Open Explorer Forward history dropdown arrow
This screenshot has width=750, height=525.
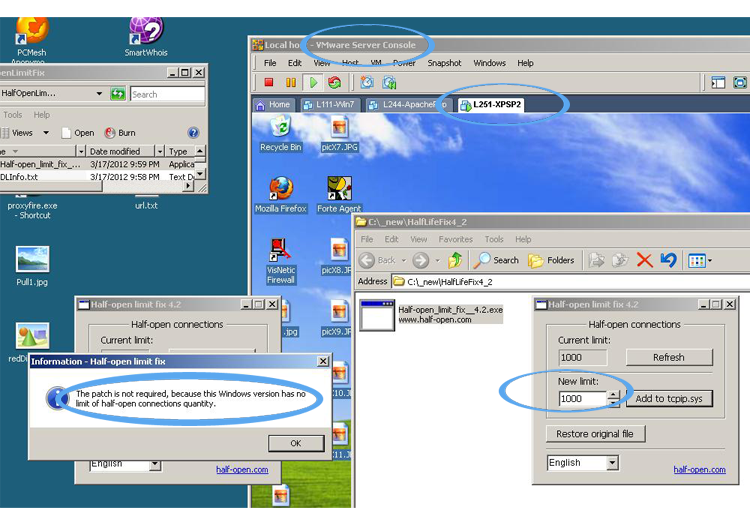(438, 261)
